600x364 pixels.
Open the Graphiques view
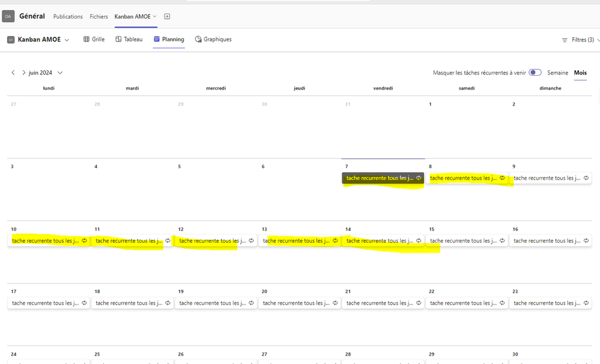(214, 39)
